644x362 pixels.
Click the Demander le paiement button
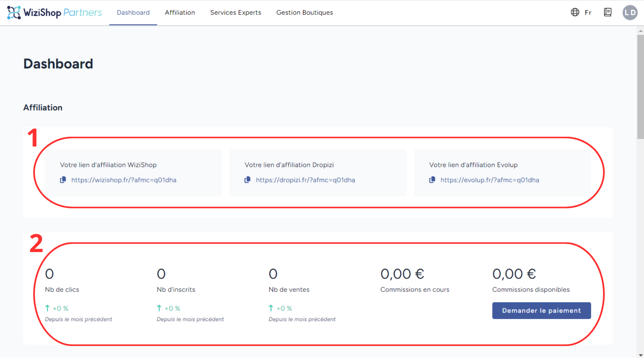(541, 311)
